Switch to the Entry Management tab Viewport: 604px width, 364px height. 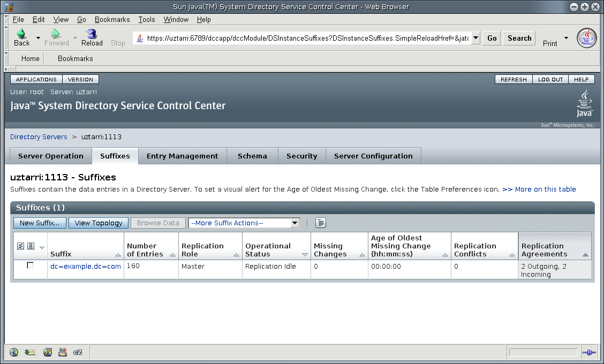tap(182, 156)
